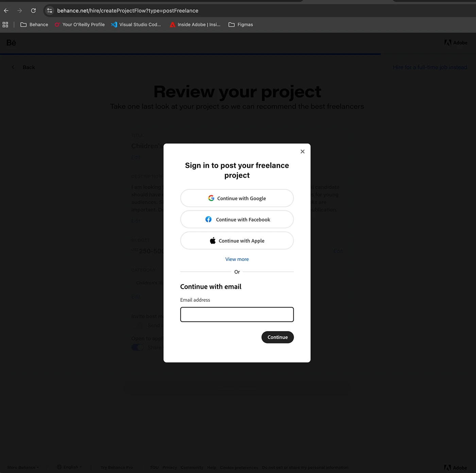
Task: Open the Behance bookmark folder
Action: (34, 24)
